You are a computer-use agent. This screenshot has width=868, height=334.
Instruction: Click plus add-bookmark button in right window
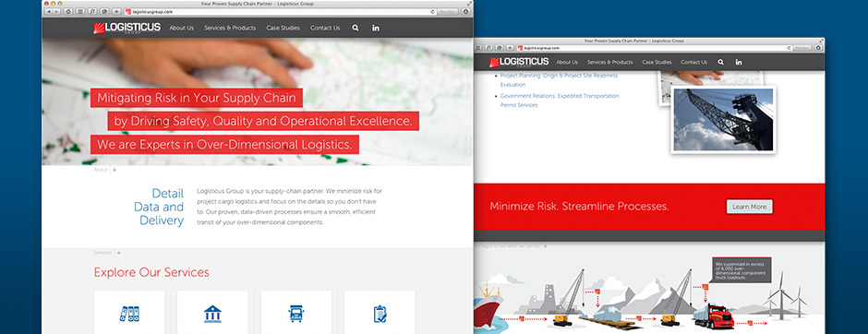click(x=510, y=48)
